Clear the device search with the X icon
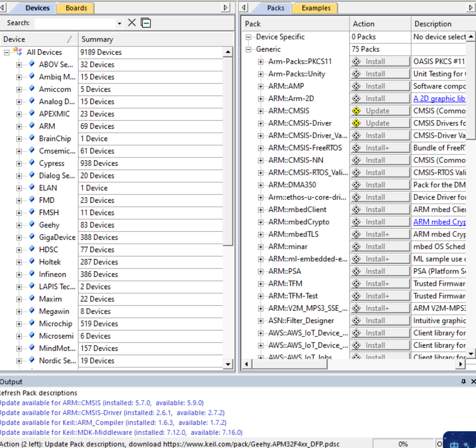Viewport: 476px width, 448px height. [132, 23]
